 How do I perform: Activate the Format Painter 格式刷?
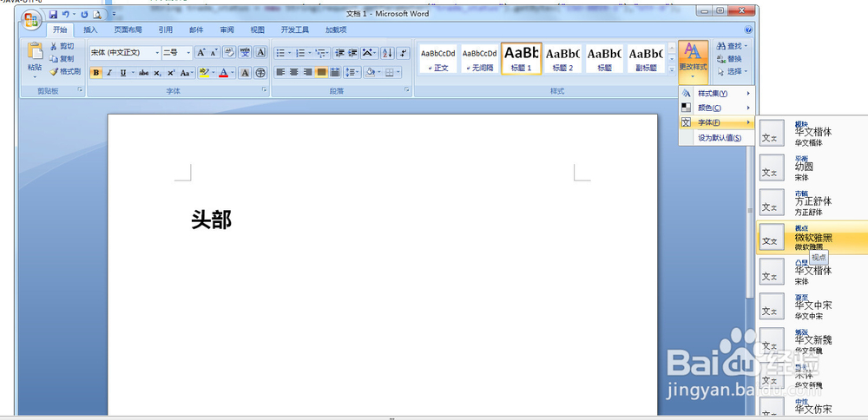click(x=65, y=71)
